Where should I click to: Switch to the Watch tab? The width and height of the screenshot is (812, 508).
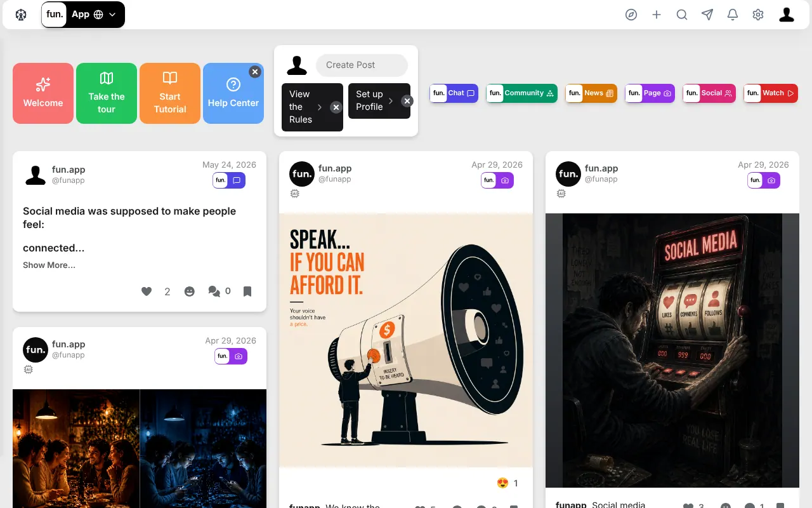pyautogui.click(x=771, y=93)
